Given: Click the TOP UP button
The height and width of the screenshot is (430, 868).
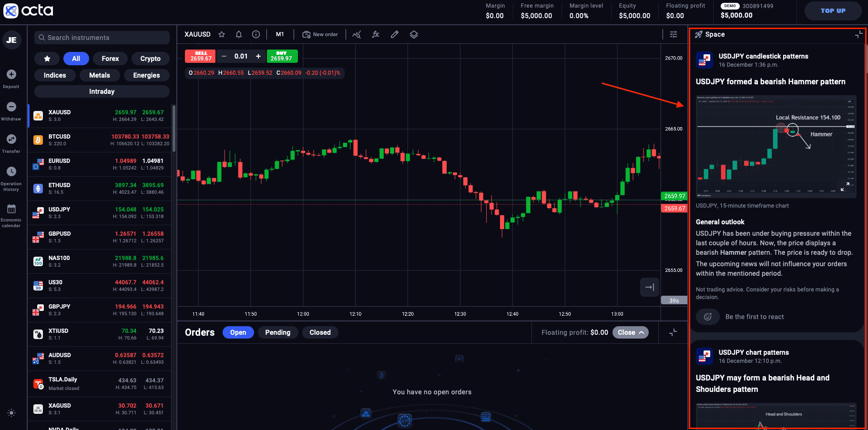Looking at the screenshot, I should tap(833, 10).
